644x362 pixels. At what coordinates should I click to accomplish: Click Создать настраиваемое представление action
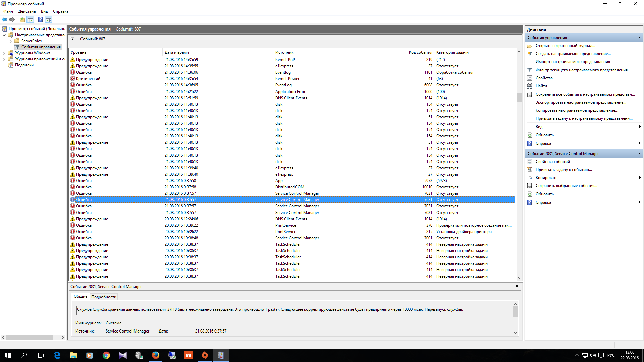[x=573, y=54]
